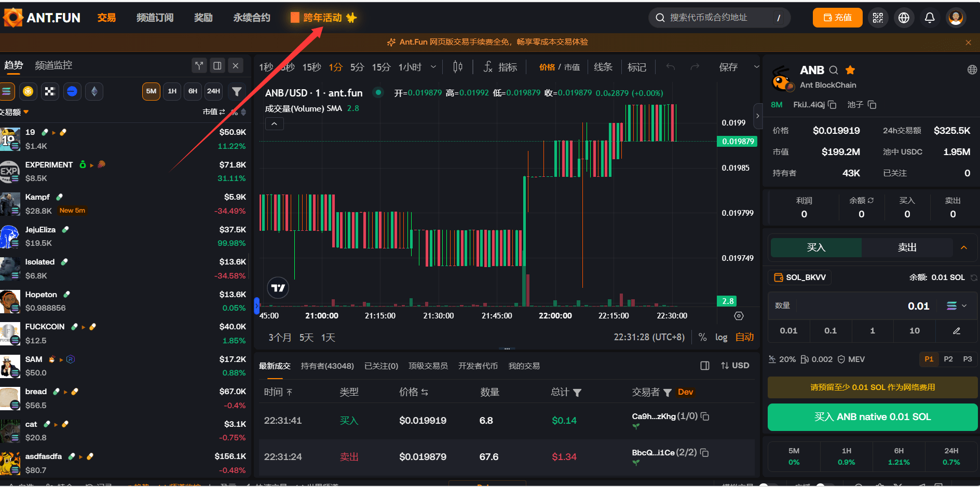
Task: Click the branch split icon in trending panel
Action: pyautogui.click(x=199, y=65)
